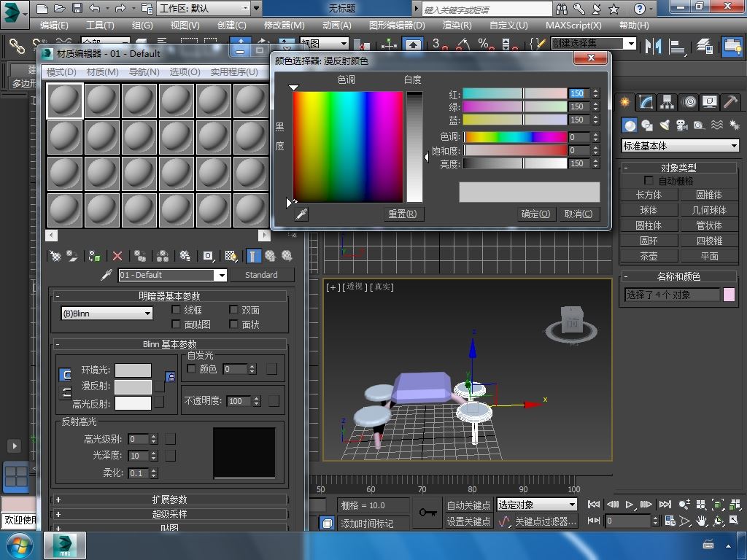Open the 导航(N) menu in material editor
747x560 pixels.
(144, 72)
